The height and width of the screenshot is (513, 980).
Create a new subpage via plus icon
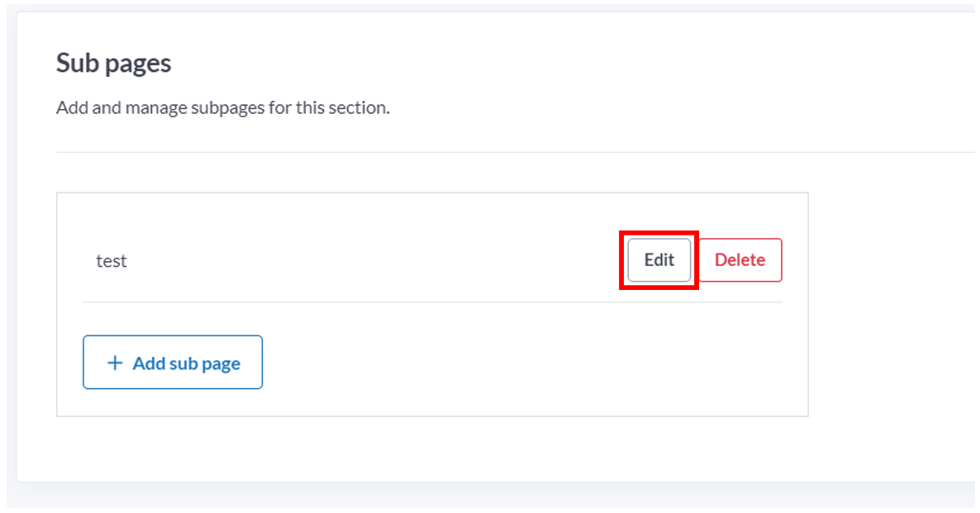point(115,363)
